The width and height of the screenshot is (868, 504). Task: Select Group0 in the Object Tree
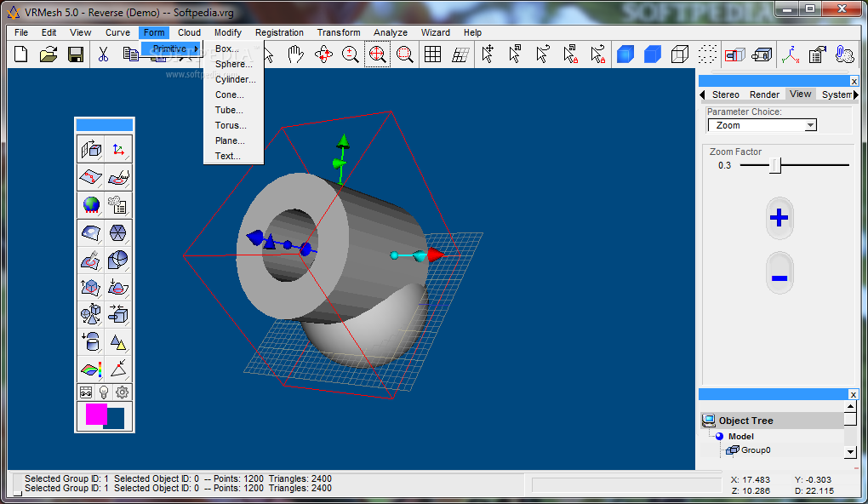pos(756,450)
